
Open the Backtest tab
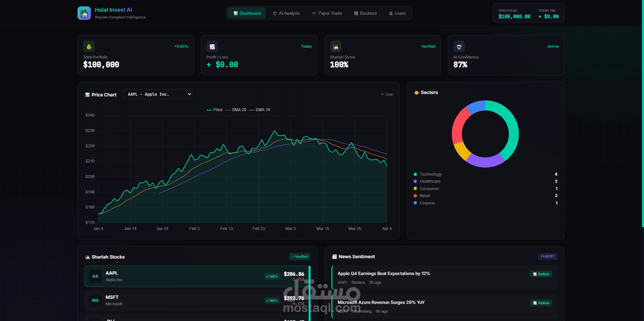click(366, 13)
